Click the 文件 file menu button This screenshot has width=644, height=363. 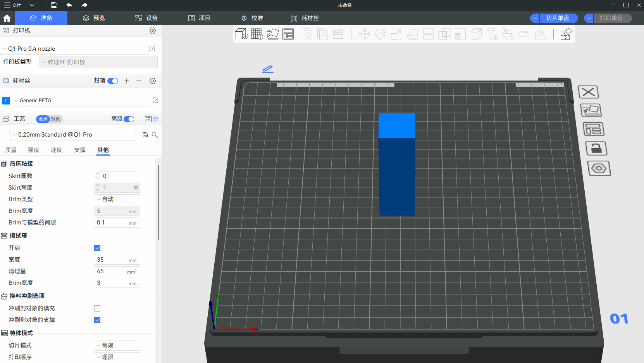click(x=13, y=5)
